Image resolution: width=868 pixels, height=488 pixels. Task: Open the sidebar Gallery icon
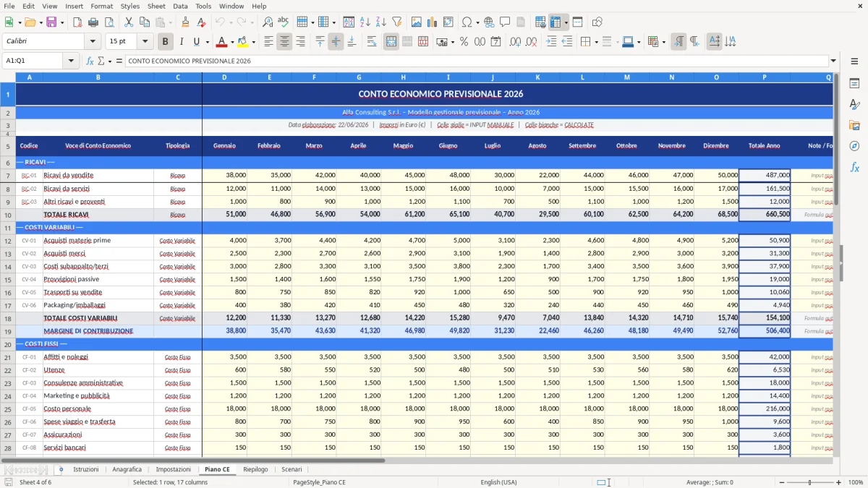854,125
